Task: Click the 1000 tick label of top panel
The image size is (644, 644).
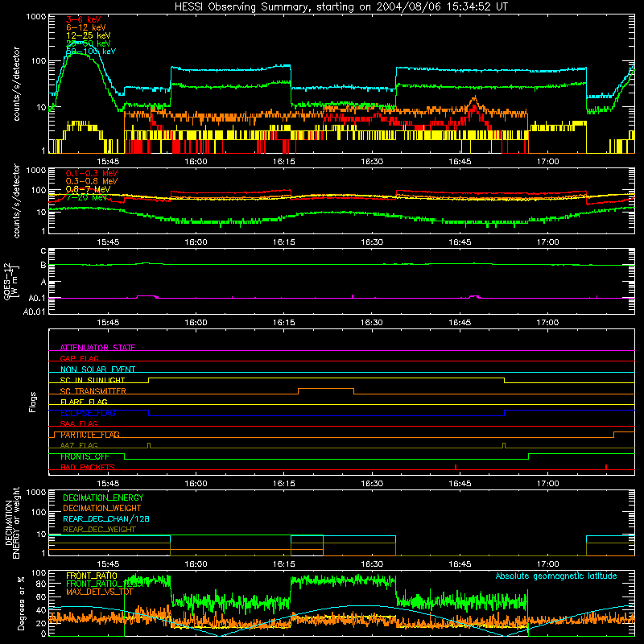Action: point(35,17)
